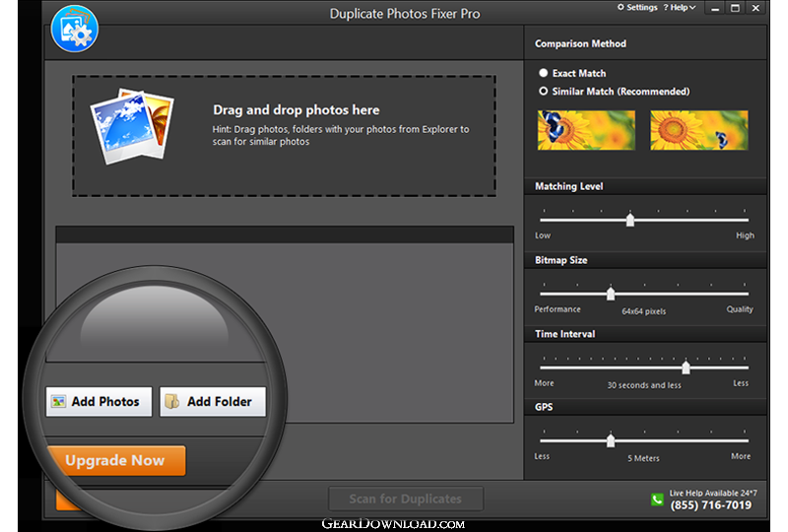Click the Quality label under Bitmap Size

pos(740,309)
